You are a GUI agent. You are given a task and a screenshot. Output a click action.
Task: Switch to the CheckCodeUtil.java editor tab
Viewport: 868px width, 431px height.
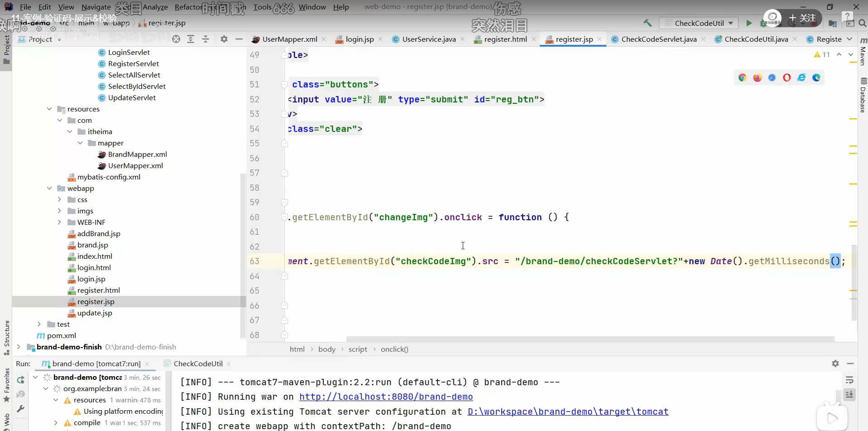pyautogui.click(x=756, y=39)
